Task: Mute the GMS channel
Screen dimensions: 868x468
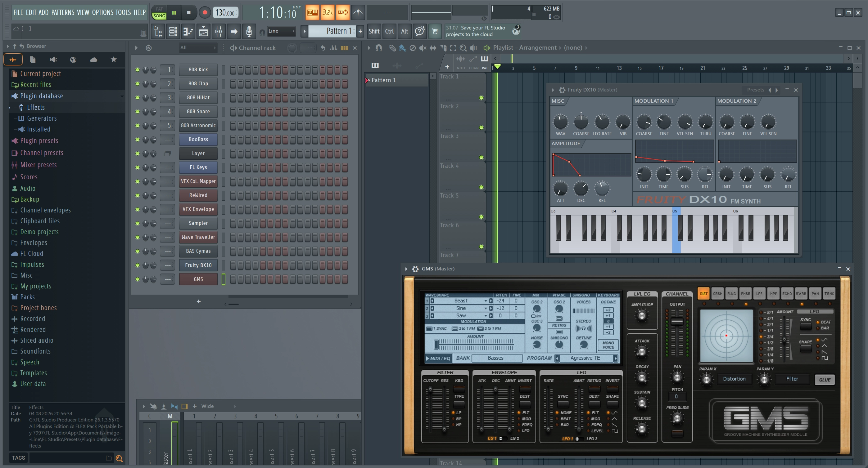Action: pos(138,279)
